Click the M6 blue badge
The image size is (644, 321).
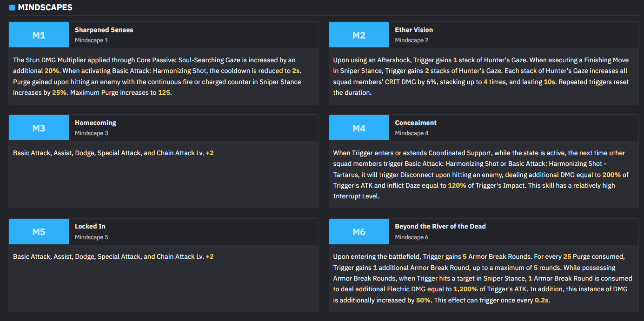point(359,232)
